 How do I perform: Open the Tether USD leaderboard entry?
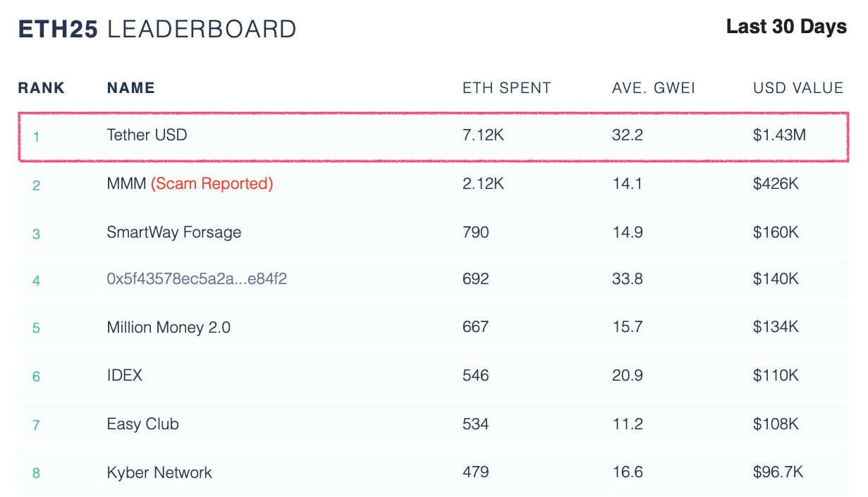pyautogui.click(x=147, y=135)
